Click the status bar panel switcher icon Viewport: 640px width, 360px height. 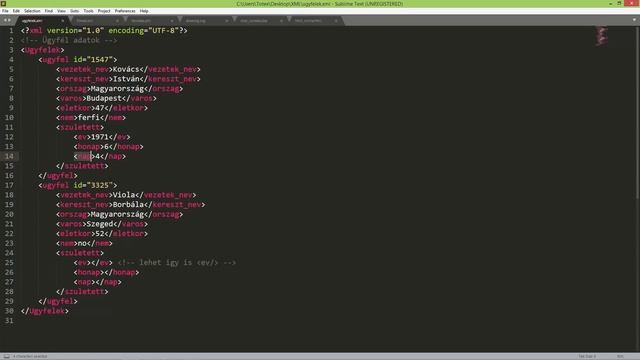tap(6, 356)
